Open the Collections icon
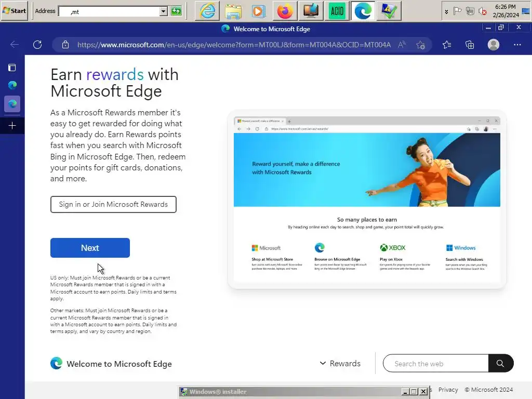Screen dimensions: 532x399 [470, 45]
